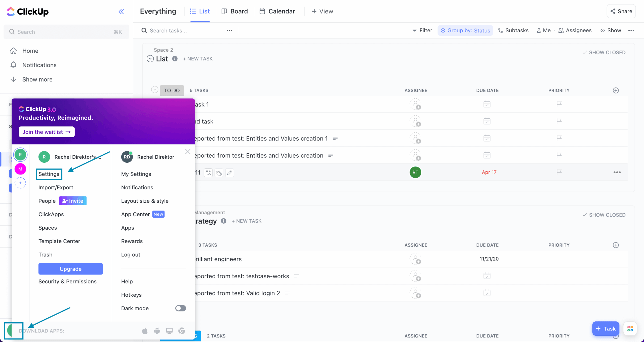
Task: Click the subtask icon on the hovered task
Action: pos(208,173)
